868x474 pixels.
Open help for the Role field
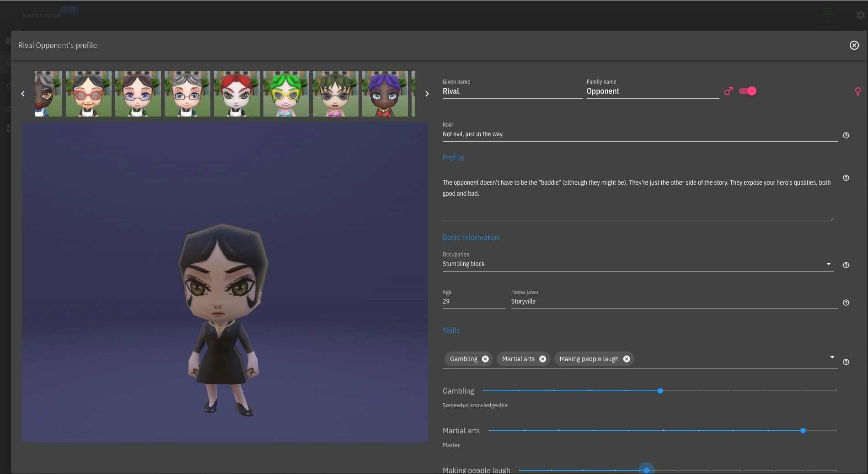pyautogui.click(x=846, y=135)
